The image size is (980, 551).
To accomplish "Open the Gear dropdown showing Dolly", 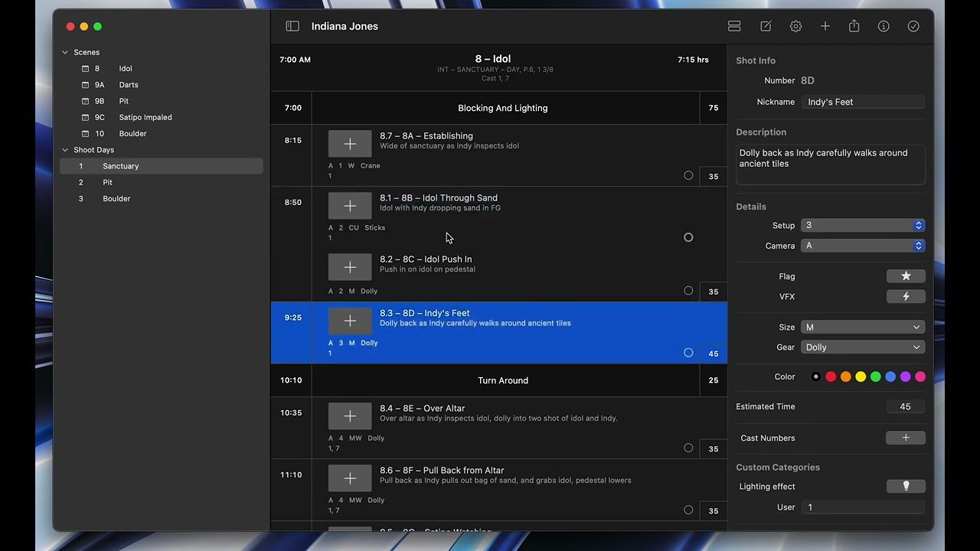I will [863, 347].
